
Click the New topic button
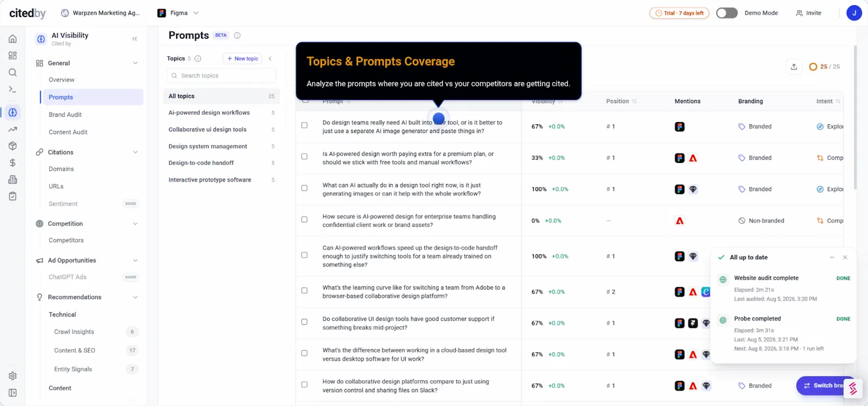242,59
